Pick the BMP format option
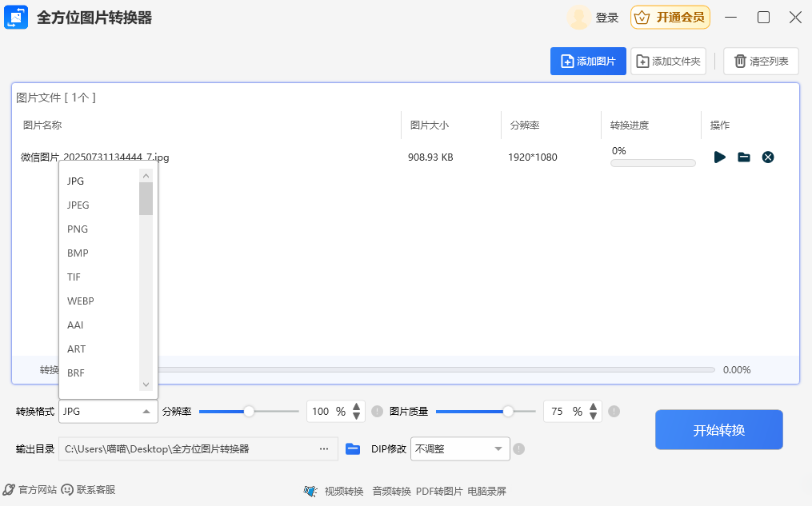The image size is (812, 506). pos(78,253)
